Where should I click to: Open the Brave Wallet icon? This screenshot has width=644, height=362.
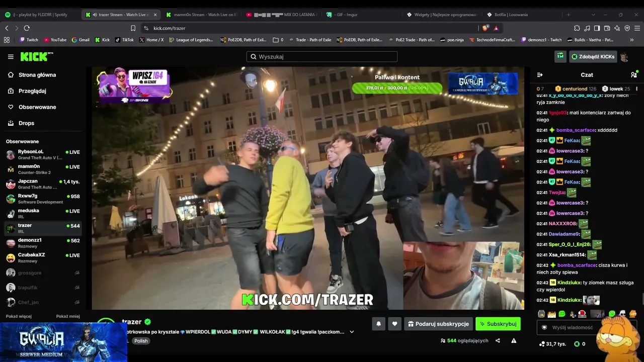[x=607, y=28]
